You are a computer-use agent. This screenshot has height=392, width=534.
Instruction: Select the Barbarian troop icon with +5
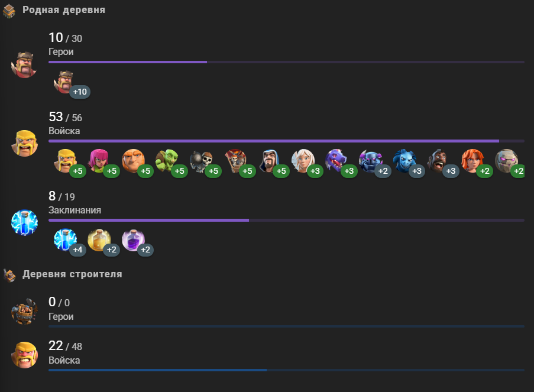click(66, 161)
